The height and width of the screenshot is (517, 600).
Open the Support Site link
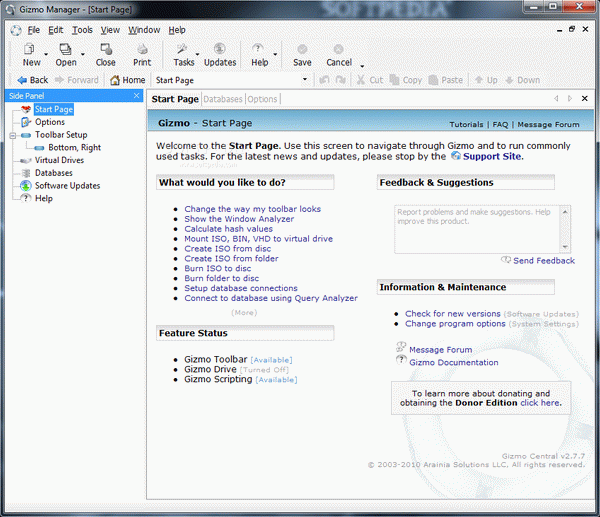492,157
